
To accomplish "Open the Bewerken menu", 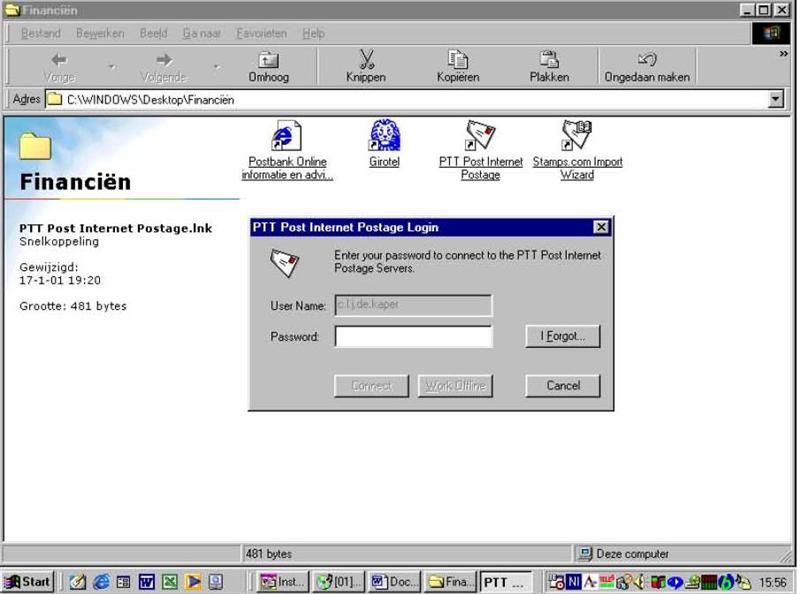I will pos(100,33).
